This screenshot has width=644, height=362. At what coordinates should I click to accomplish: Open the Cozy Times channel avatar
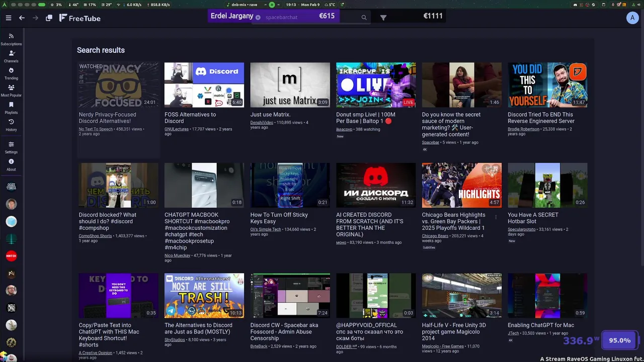coord(11,187)
